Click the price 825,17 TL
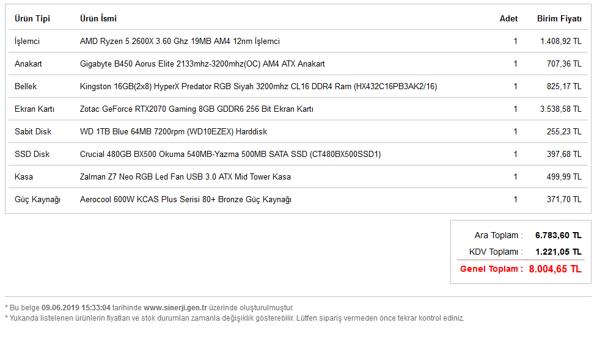This screenshot has width=597, height=364. 564,86
